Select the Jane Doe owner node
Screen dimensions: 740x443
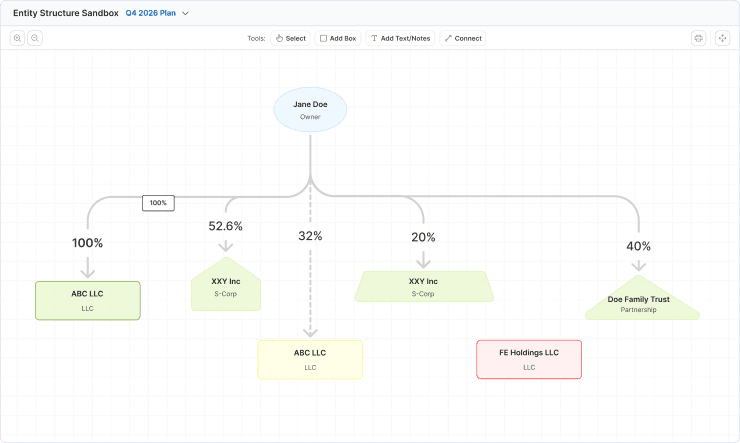[310, 109]
